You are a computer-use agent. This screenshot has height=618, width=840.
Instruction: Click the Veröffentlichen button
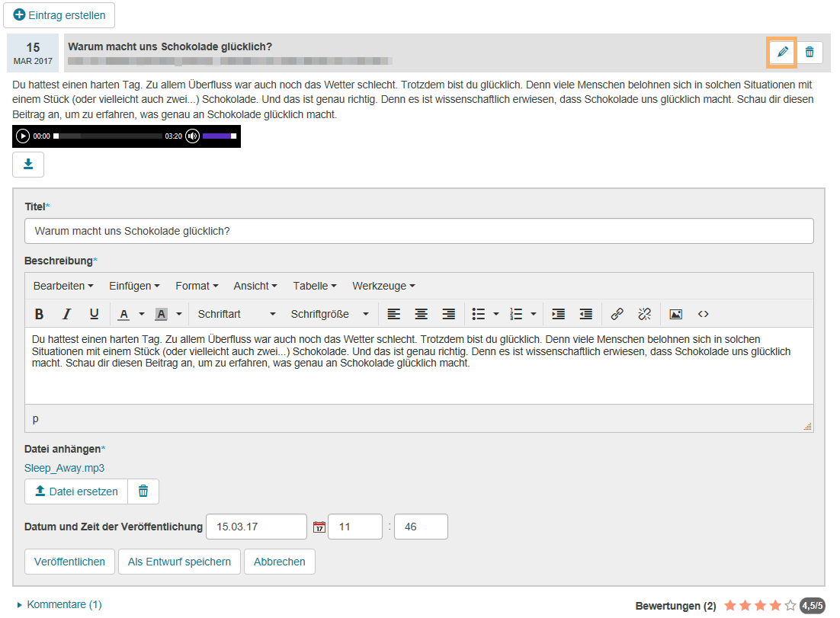pos(69,562)
